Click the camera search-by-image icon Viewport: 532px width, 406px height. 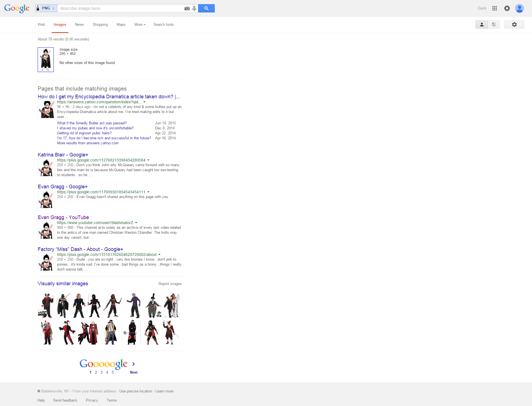[x=187, y=8]
